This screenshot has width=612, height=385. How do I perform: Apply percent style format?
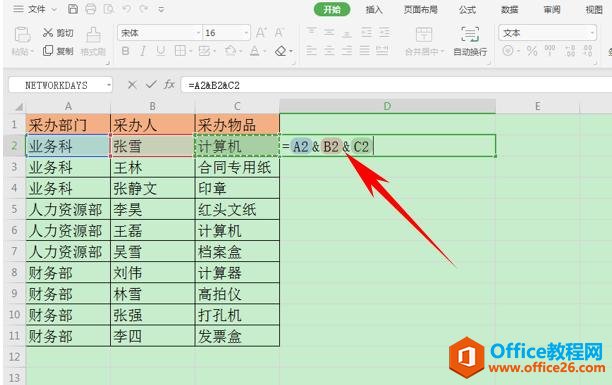[531, 51]
